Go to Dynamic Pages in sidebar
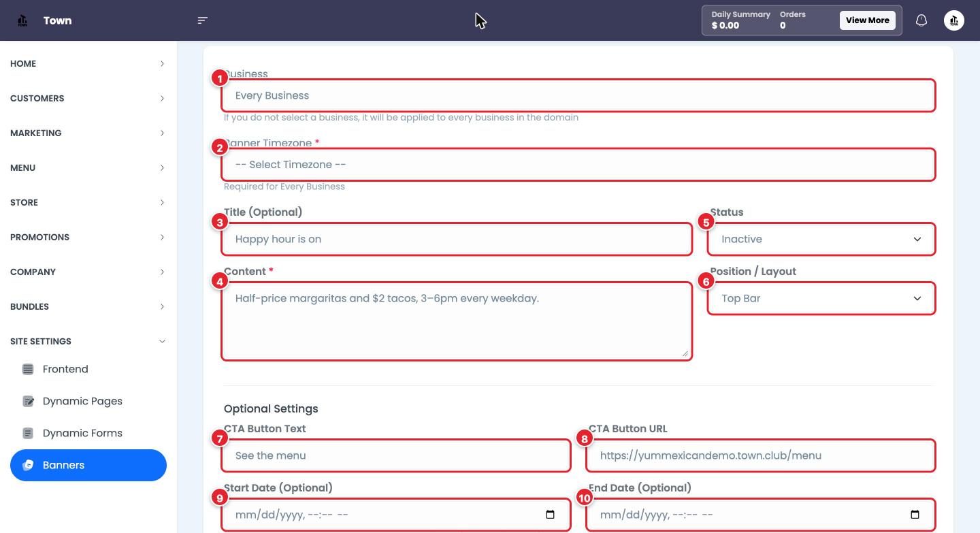This screenshot has width=980, height=533. point(88,401)
